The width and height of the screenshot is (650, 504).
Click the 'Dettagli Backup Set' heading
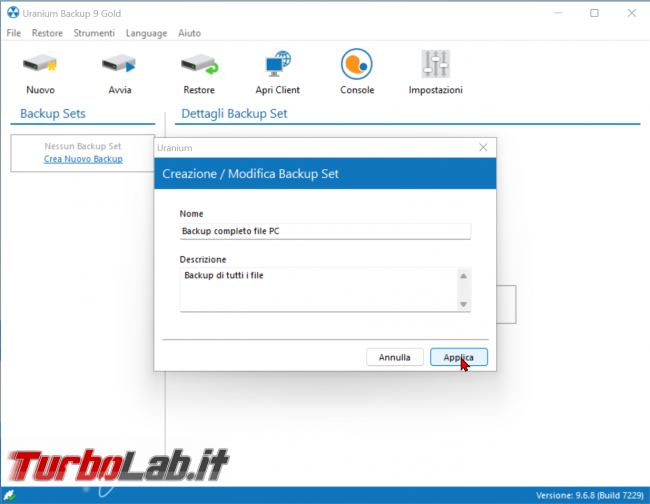(234, 114)
